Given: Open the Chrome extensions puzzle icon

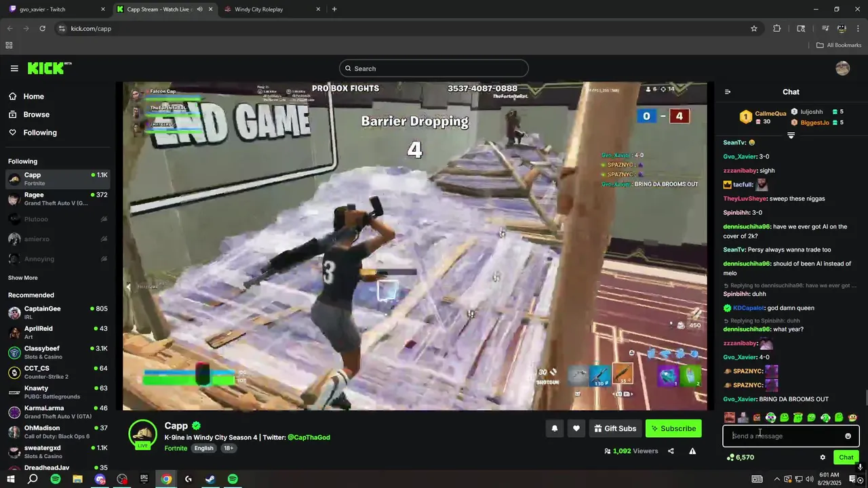Looking at the screenshot, I should point(777,28).
